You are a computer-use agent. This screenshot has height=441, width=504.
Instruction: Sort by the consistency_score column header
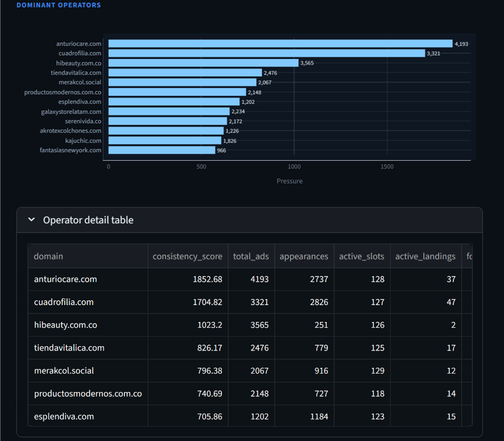187,256
